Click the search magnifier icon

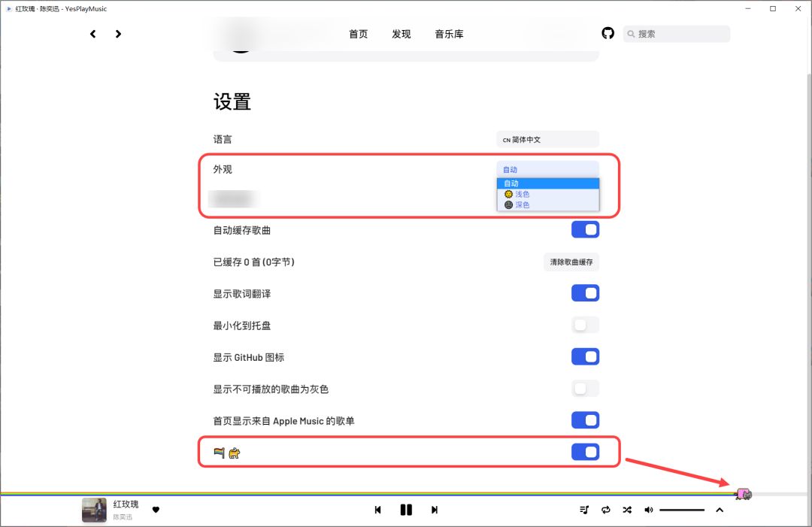pyautogui.click(x=631, y=34)
